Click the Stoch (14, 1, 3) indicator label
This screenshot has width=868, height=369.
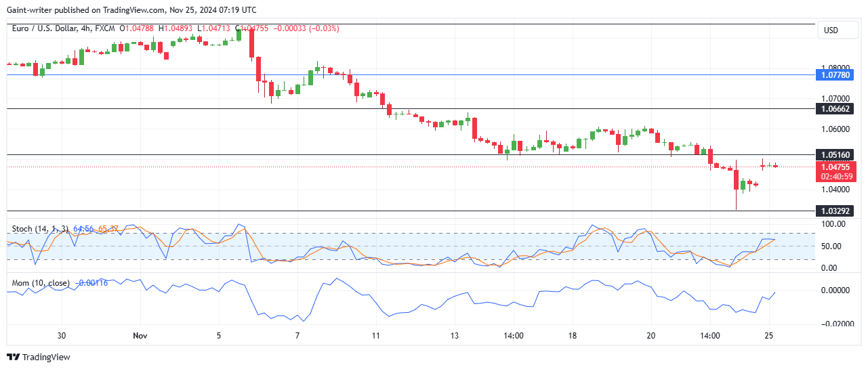click(40, 229)
